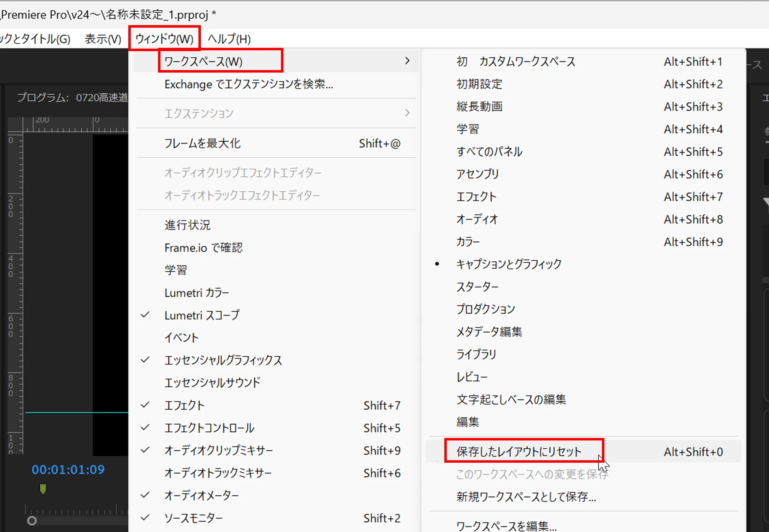Switch to the オーディオ workspace
Screen dimensions: 769x532
[583, 219]
